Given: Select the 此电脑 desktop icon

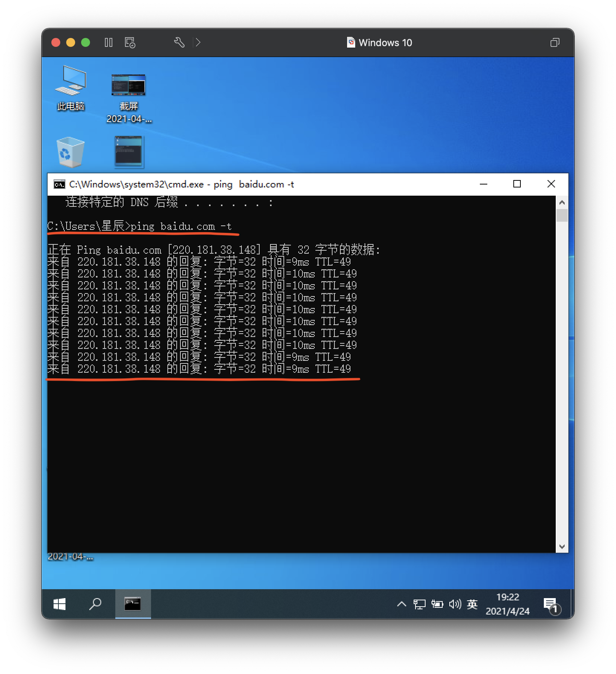Looking at the screenshot, I should [71, 88].
